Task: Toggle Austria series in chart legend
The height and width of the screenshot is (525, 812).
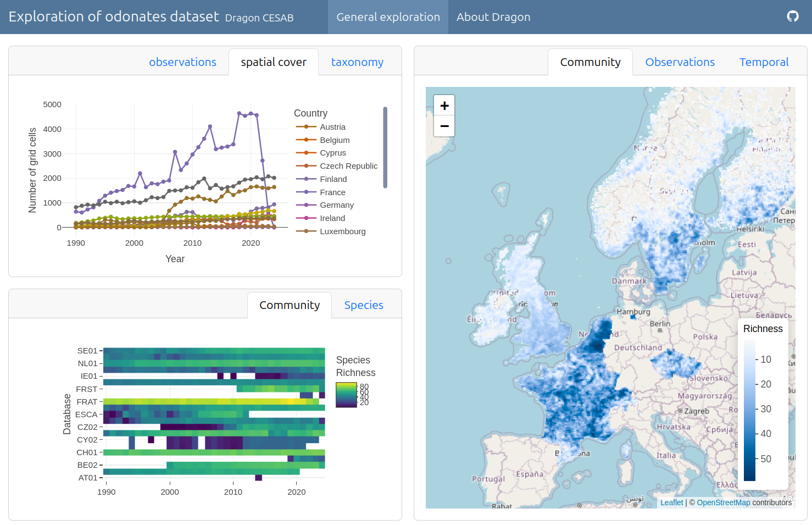Action: 332,127
